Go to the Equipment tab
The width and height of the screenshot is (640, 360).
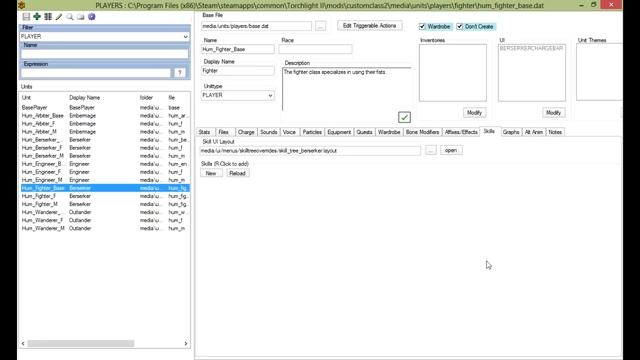(x=339, y=132)
